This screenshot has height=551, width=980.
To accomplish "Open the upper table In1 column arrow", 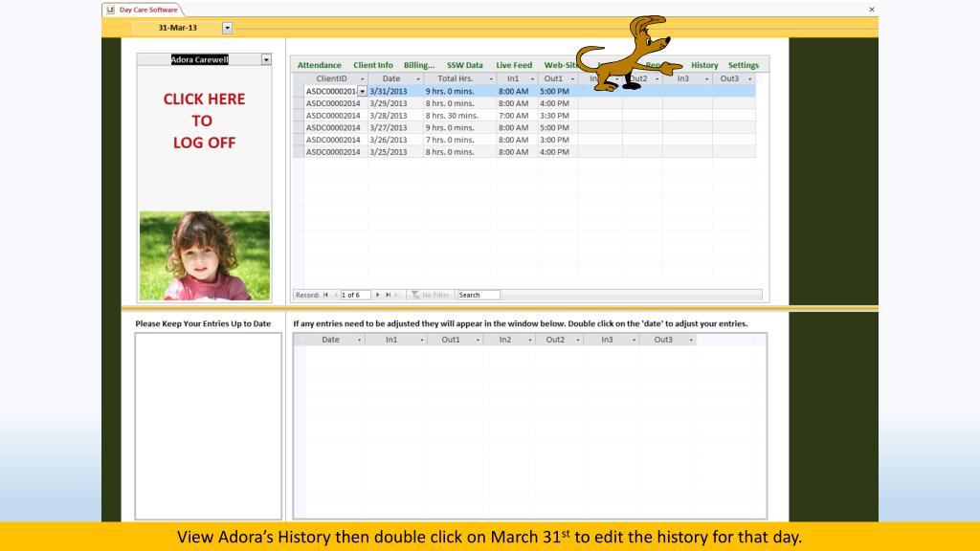I will (x=532, y=78).
